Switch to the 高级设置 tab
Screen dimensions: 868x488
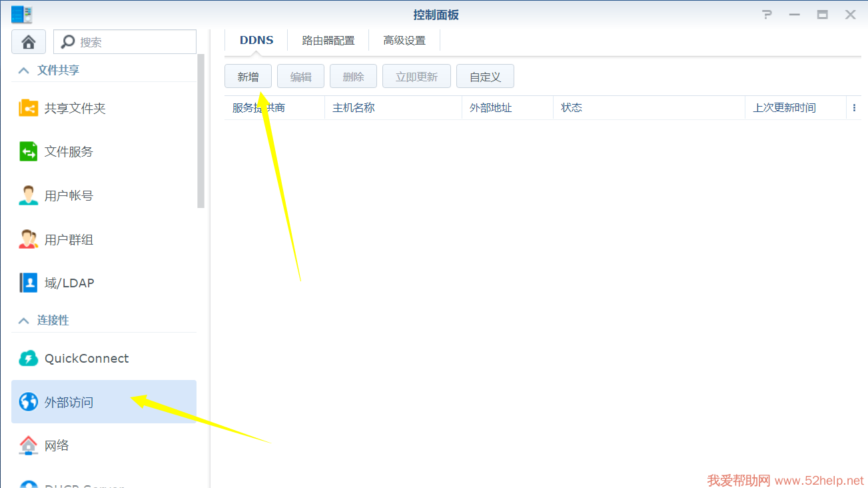(x=404, y=40)
